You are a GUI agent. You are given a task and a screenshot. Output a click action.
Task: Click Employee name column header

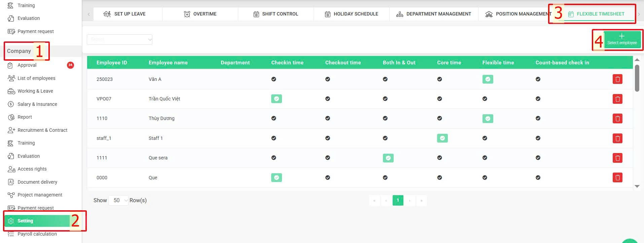pyautogui.click(x=168, y=63)
